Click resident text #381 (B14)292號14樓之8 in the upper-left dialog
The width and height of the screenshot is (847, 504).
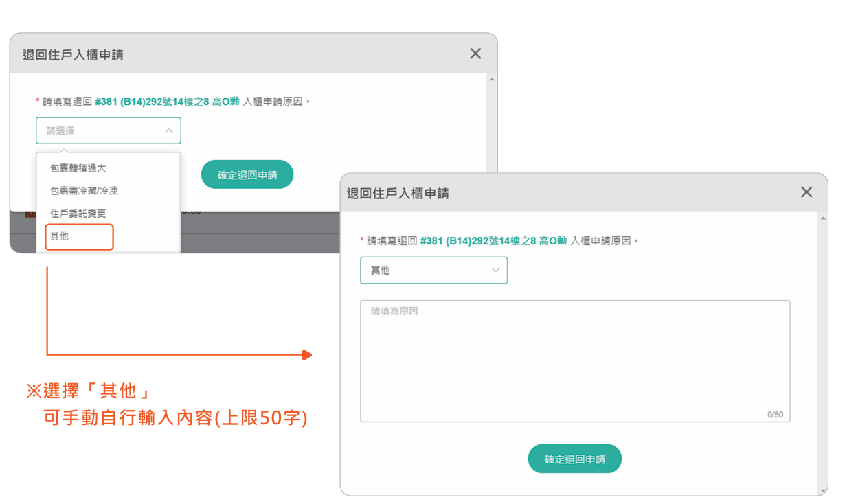coord(153,102)
